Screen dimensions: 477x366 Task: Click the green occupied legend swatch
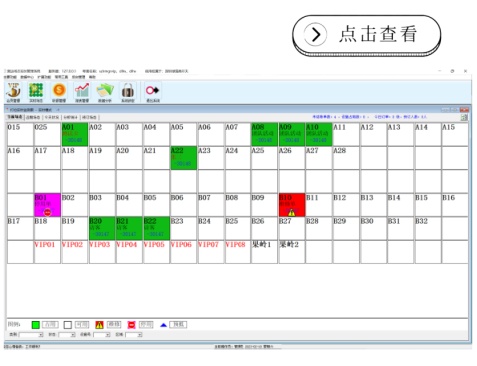point(36,325)
